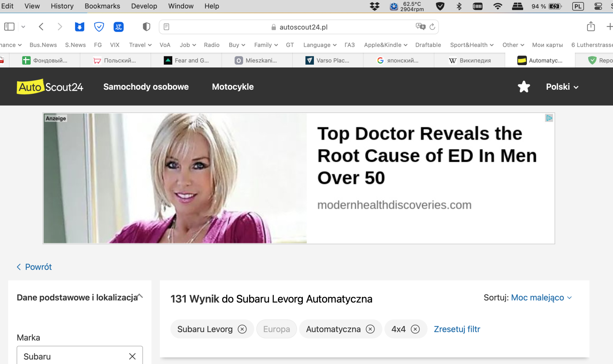
Task: Clear the Subaru value in Marka field
Action: click(x=132, y=356)
